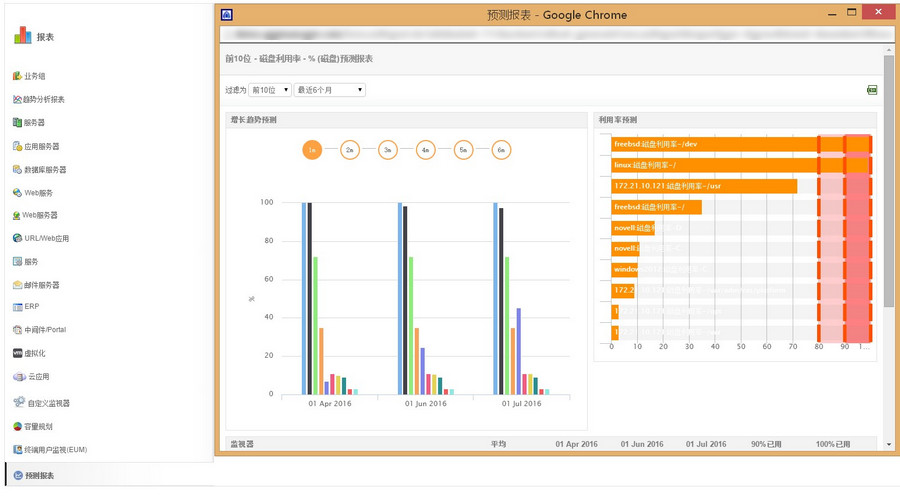Select the 1m forecast period circle

(x=312, y=150)
